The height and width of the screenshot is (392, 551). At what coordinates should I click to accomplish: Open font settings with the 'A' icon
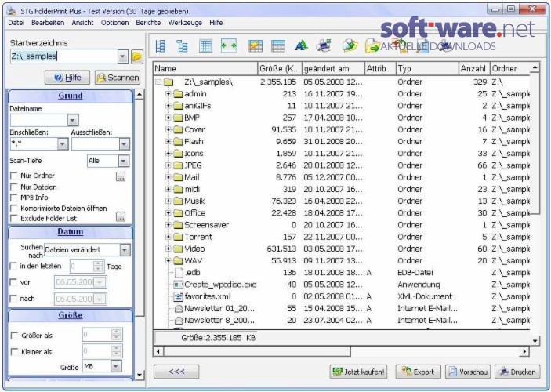click(x=301, y=45)
